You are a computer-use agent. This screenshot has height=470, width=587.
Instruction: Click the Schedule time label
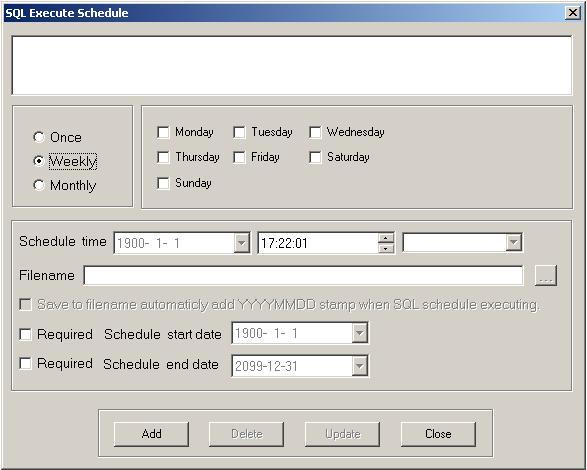click(x=63, y=242)
